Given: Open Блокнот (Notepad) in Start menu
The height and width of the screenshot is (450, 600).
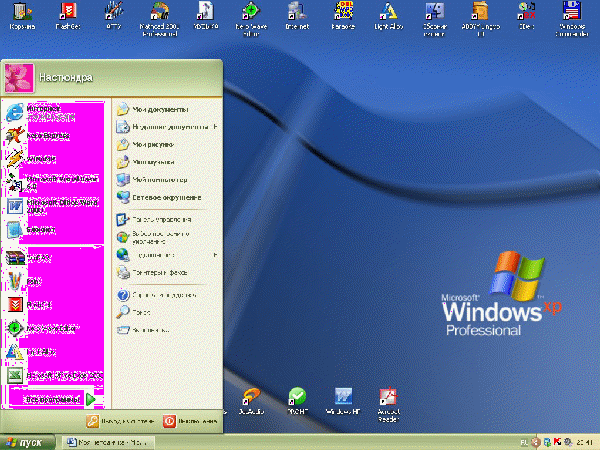Looking at the screenshot, I should click(54, 230).
